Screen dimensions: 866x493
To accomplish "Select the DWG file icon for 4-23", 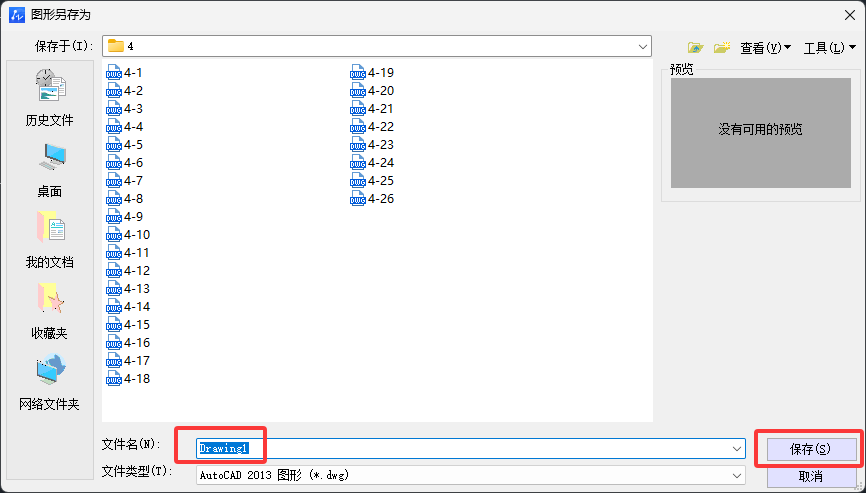I will pos(358,145).
